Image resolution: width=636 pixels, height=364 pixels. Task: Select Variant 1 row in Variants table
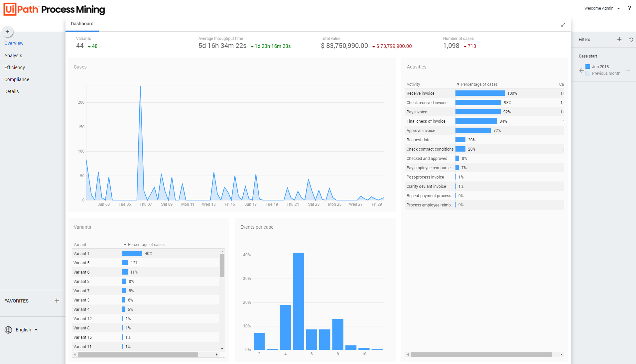81,254
